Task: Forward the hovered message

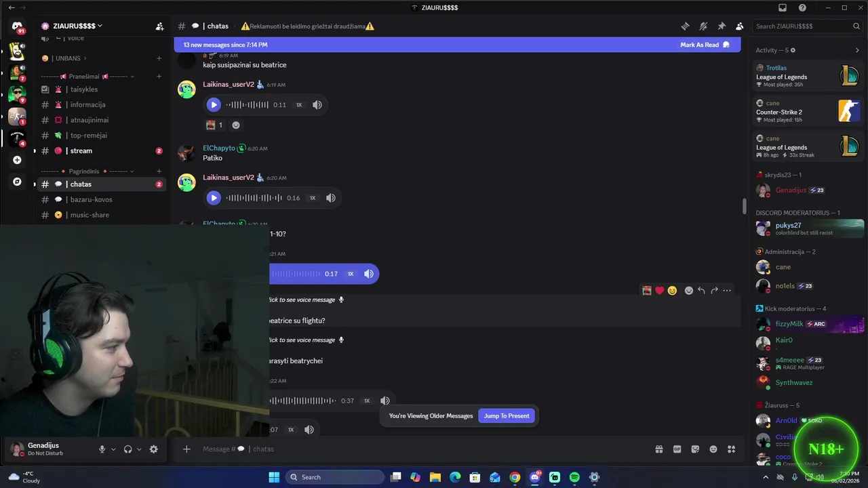Action: click(x=714, y=291)
